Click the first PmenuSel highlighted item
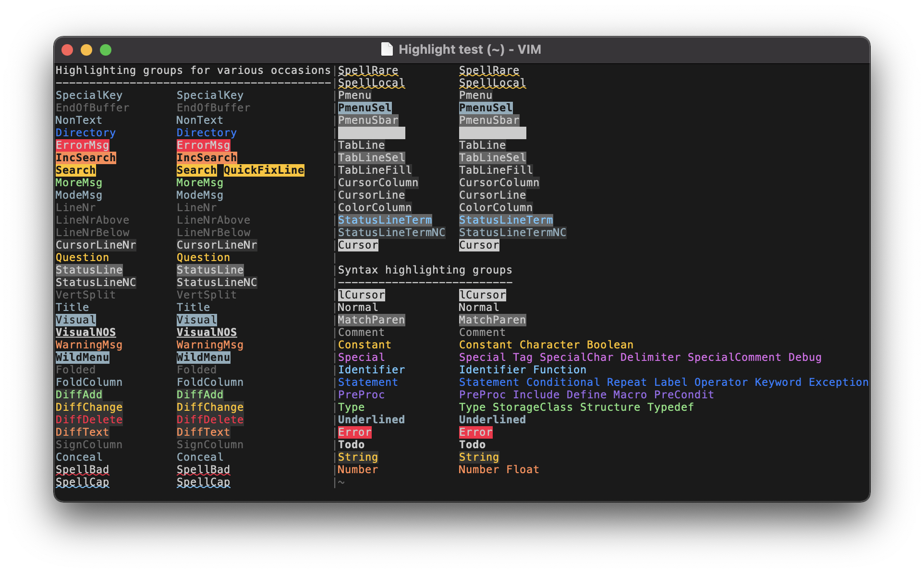924x573 pixels. click(365, 108)
